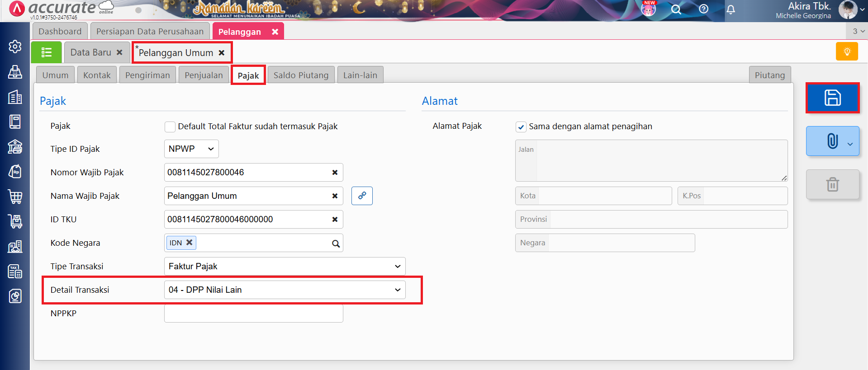
Task: Click the blue save icon button
Action: 832,98
